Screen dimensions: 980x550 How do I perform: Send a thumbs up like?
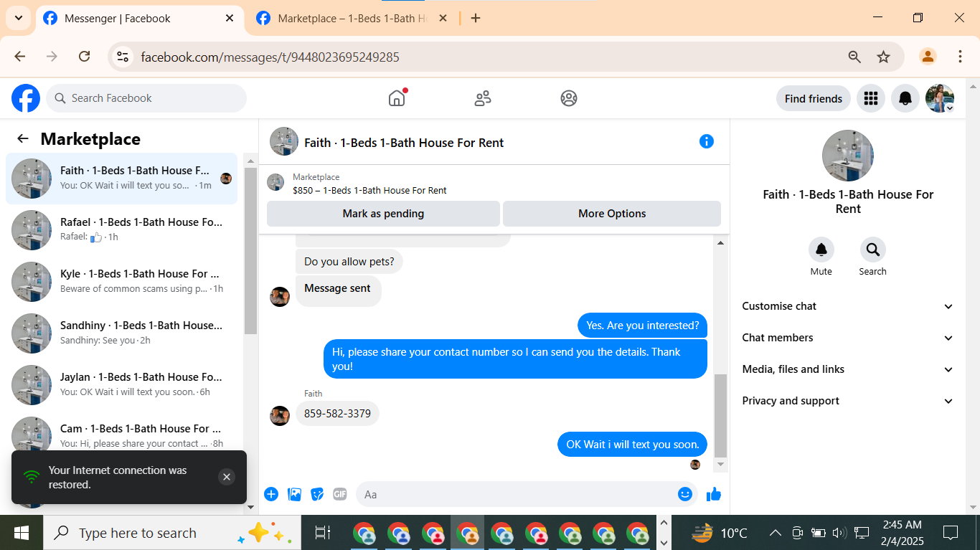(714, 494)
